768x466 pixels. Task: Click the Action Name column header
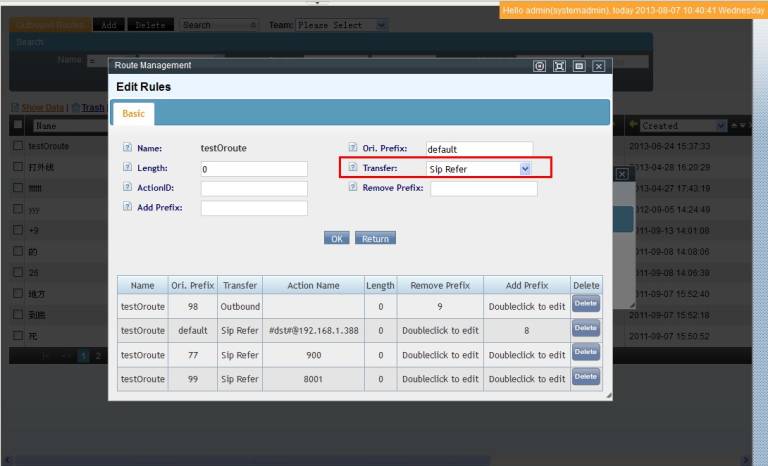tap(313, 285)
